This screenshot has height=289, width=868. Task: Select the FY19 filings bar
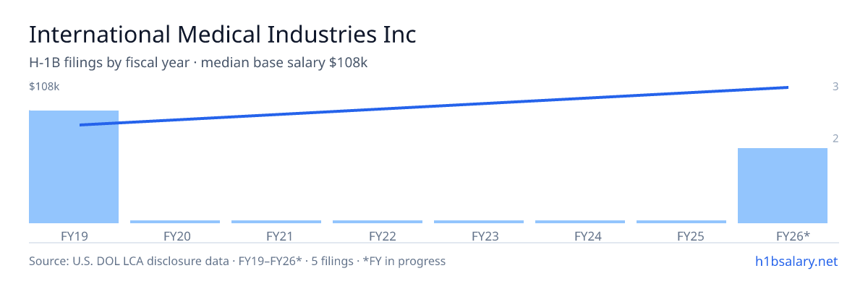point(74,167)
